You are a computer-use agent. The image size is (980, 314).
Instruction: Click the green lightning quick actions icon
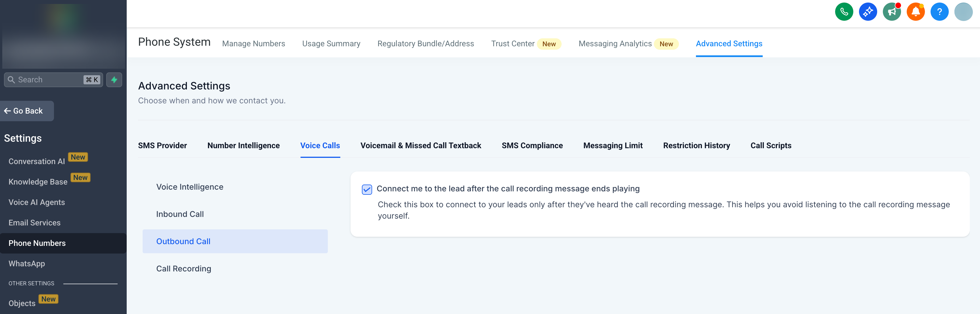114,80
